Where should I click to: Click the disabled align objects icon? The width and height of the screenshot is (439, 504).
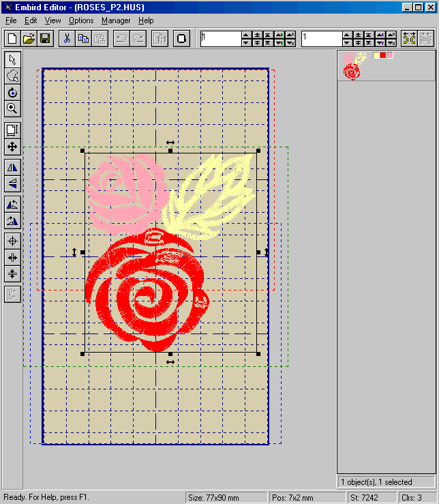[12, 295]
